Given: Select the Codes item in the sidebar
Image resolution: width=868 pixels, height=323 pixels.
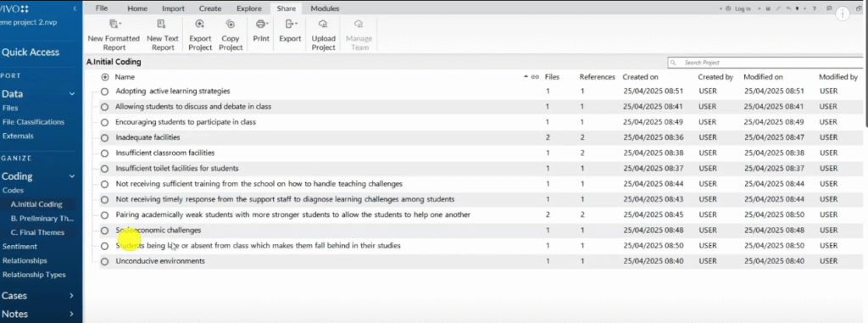Looking at the screenshot, I should pyautogui.click(x=13, y=190).
